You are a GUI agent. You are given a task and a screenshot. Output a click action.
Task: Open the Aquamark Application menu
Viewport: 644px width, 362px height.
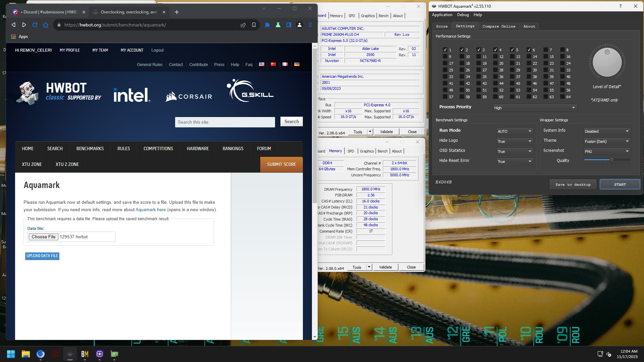pos(442,15)
